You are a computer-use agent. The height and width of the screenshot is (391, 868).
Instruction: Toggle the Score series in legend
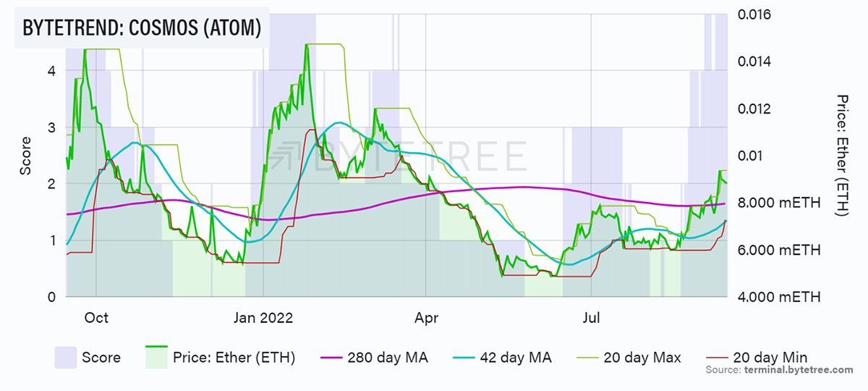coord(88,357)
